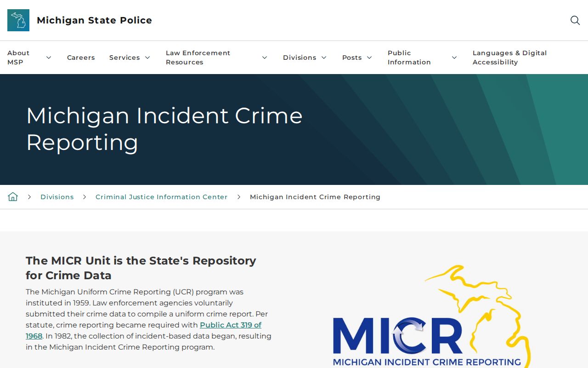Image resolution: width=588 pixels, height=368 pixels.
Task: Click Michigan Incident Crime Reporting breadcrumb text
Action: coord(315,197)
